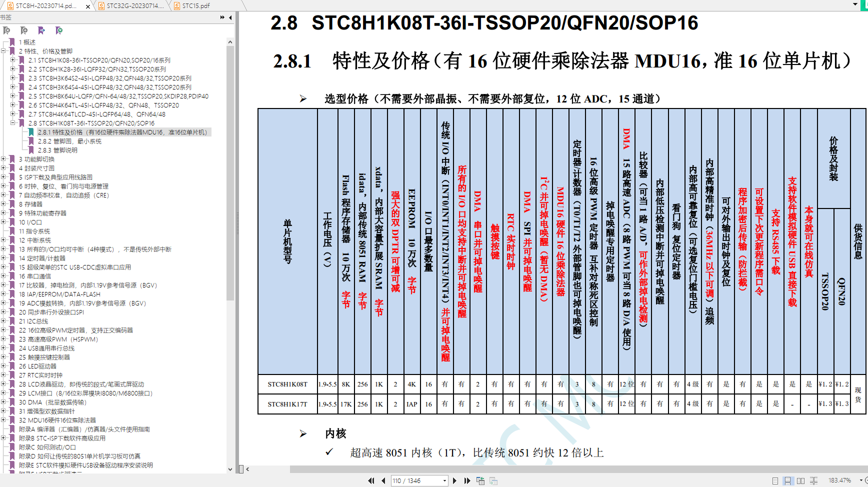This screenshot has height=487, width=868.
Task: Collapse the 2 特性、价格及管脚 bookmark
Action: pyautogui.click(x=3, y=51)
